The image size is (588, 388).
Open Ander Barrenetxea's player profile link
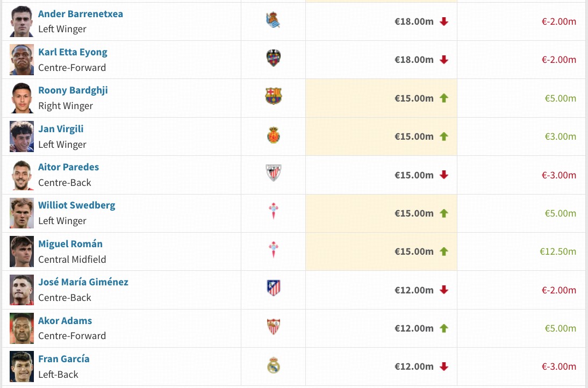[81, 14]
